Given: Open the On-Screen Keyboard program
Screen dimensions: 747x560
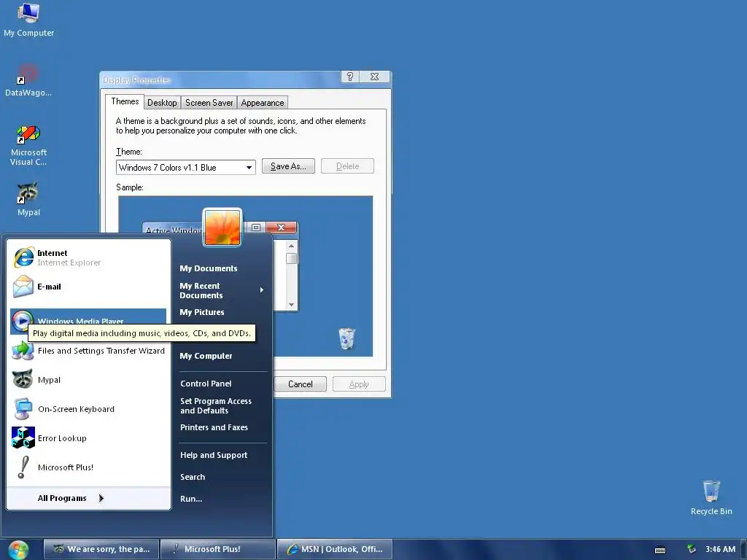Looking at the screenshot, I should [x=88, y=409].
